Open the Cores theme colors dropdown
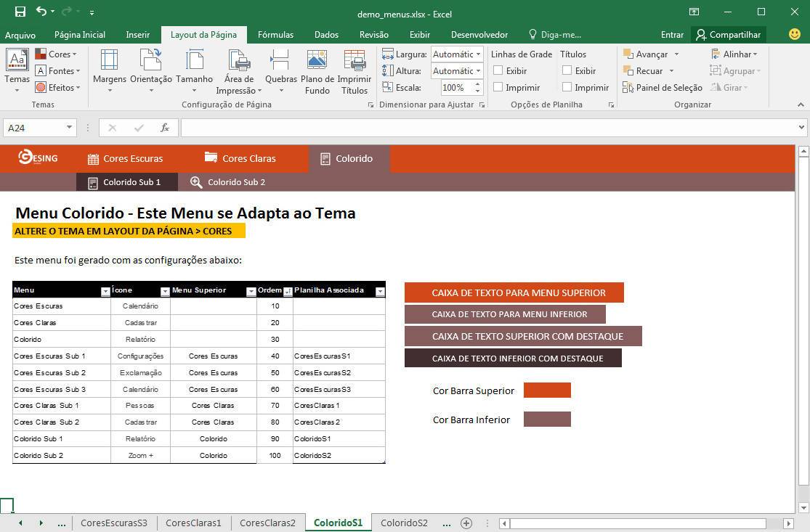 pos(58,54)
